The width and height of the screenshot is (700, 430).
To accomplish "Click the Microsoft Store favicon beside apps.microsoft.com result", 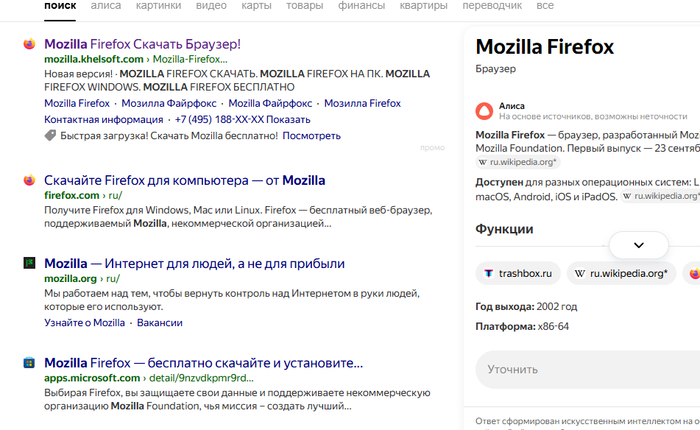I will (x=29, y=363).
